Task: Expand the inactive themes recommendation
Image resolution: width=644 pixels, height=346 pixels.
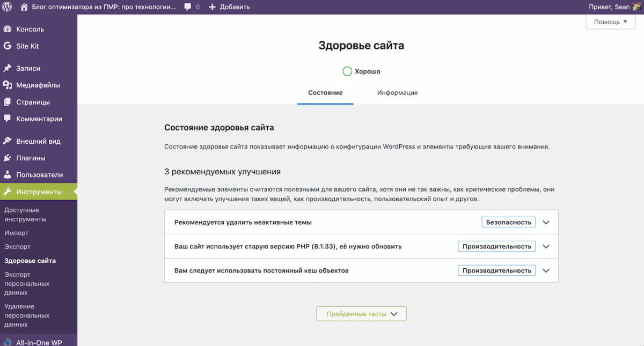Action: [546, 223]
